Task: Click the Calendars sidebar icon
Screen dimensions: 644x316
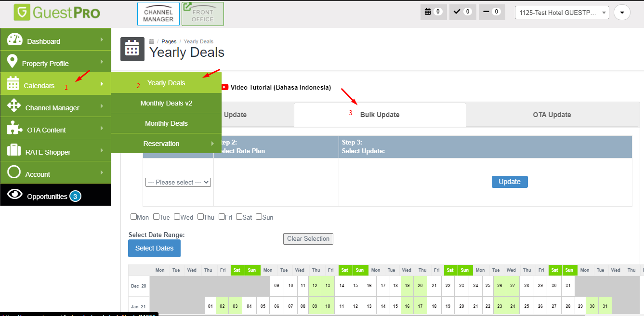Action: pyautogui.click(x=13, y=84)
